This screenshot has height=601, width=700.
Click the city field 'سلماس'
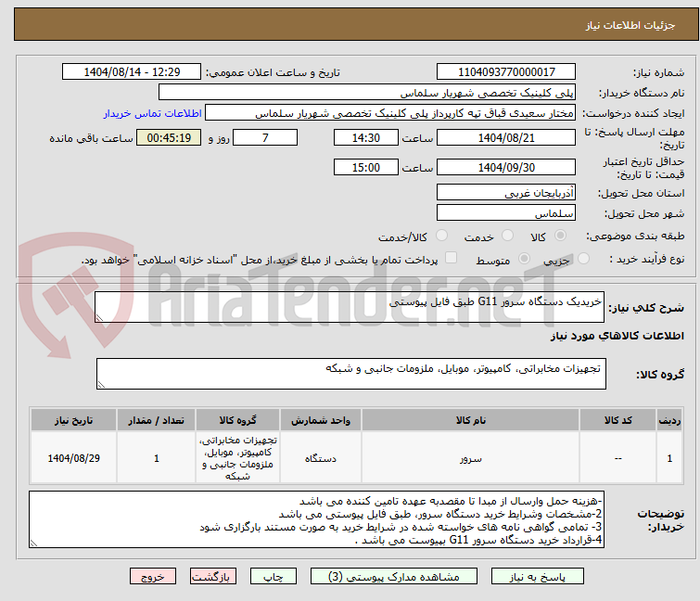506,213
